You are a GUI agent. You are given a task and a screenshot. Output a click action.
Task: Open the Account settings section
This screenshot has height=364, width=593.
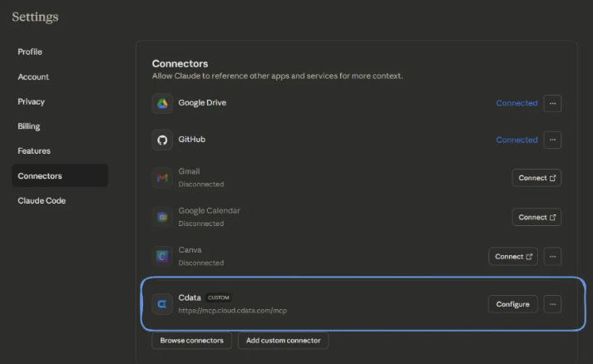pyautogui.click(x=33, y=76)
